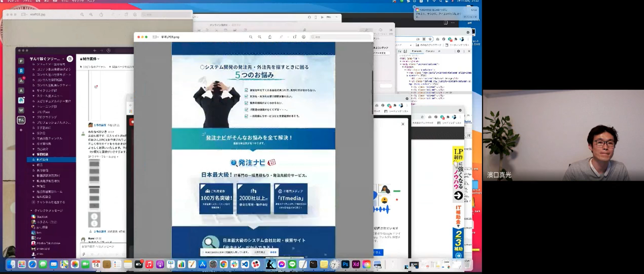Zoom in on the staff03.jpg Preview window
644x274 pixels.
(x=91, y=14)
